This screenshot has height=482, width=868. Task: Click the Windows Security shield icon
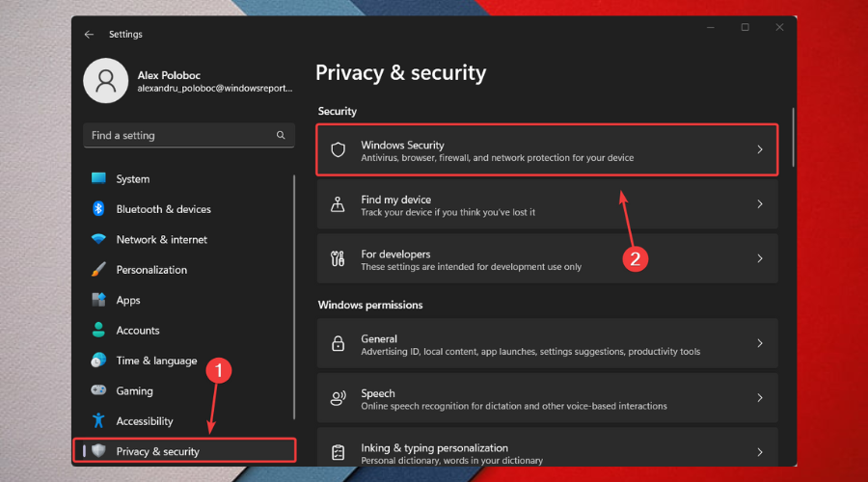pyautogui.click(x=338, y=150)
